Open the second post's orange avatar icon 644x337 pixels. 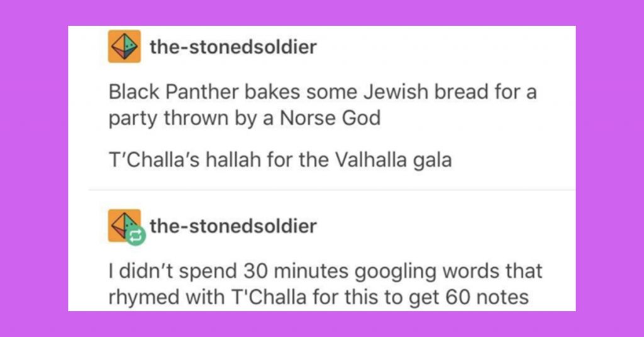coord(125,225)
